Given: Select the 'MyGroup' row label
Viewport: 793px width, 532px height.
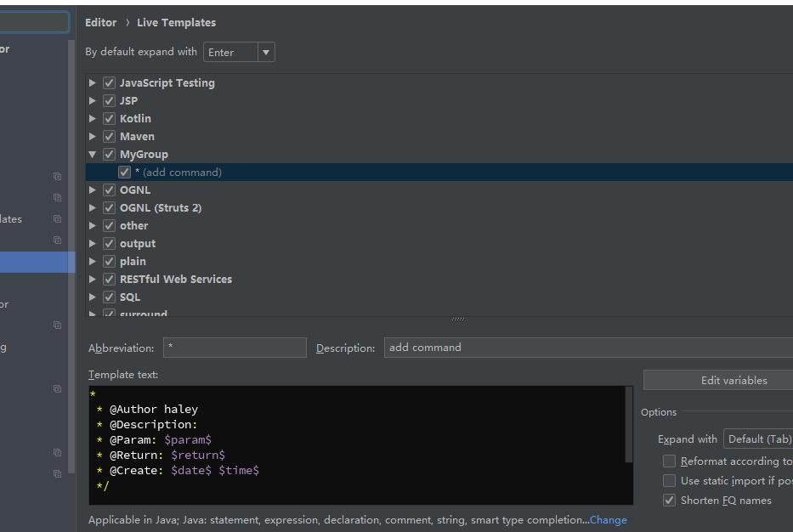Looking at the screenshot, I should click(144, 154).
